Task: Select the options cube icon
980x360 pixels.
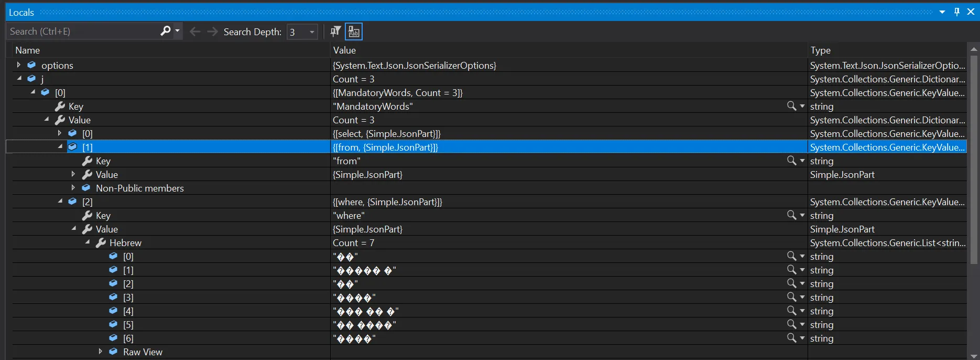Action: point(31,65)
